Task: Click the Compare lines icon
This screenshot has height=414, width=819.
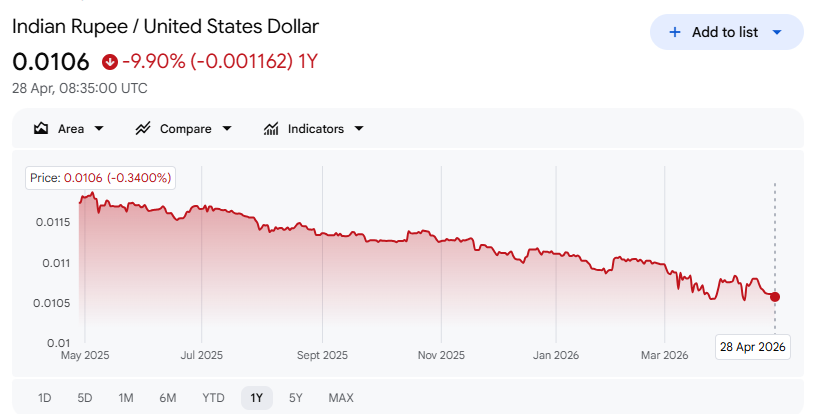Action: coord(142,129)
